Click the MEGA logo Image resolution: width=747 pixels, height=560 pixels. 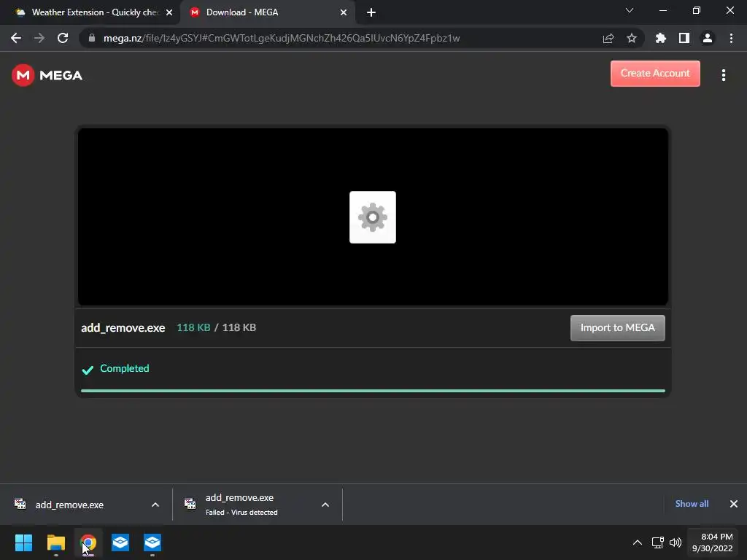[47, 75]
